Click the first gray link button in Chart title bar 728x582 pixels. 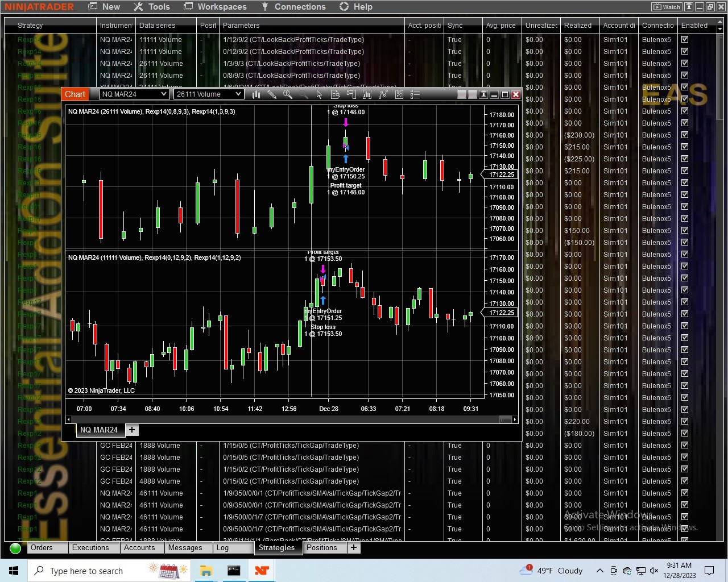[462, 94]
